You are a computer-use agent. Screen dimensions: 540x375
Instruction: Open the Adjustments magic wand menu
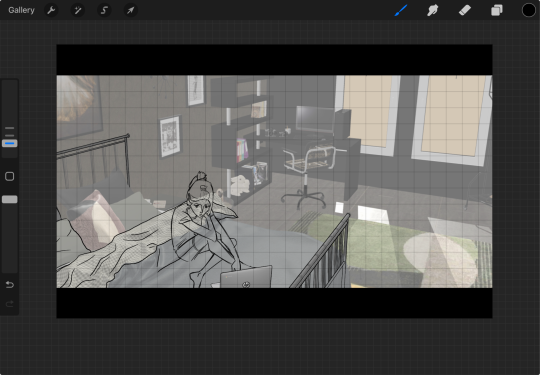coord(78,10)
